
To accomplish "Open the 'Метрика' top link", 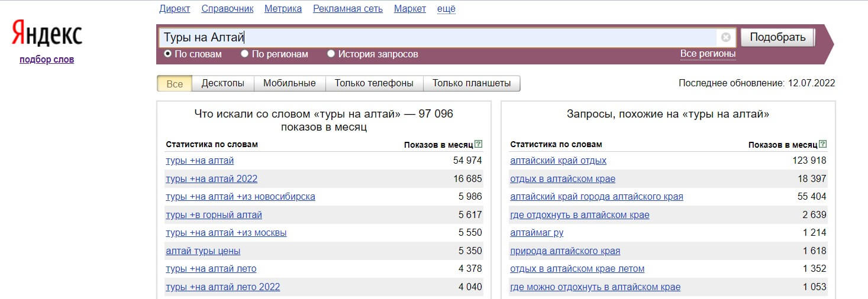I will click(x=283, y=8).
